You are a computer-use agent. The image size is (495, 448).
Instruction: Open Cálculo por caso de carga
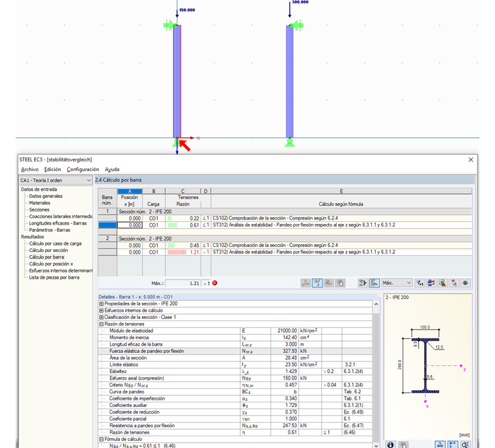55,244
